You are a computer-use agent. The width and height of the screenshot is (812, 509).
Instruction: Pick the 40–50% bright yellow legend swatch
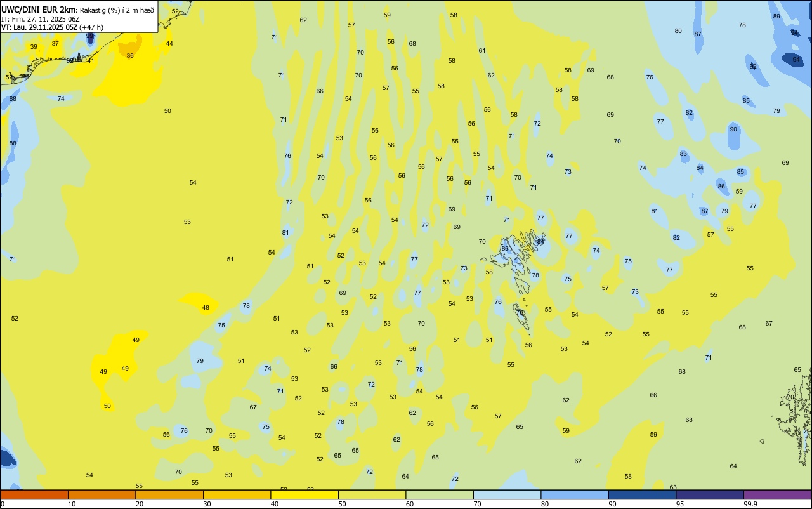pos(304,494)
